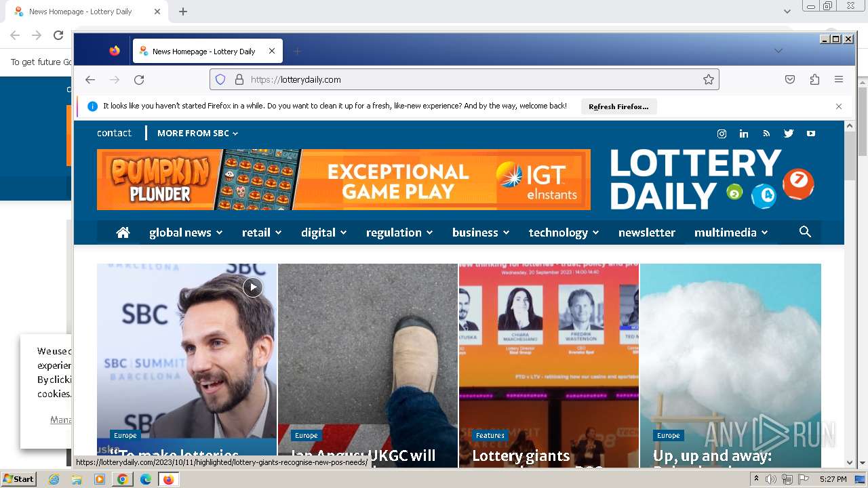868x488 pixels.
Task: List all Firefox tabs chevron
Action: click(778, 51)
